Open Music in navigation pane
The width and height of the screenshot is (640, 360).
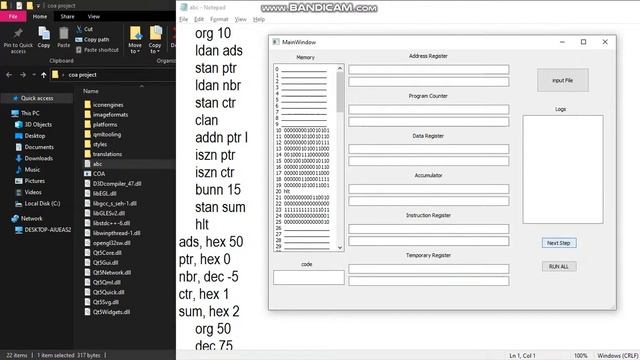point(32,169)
